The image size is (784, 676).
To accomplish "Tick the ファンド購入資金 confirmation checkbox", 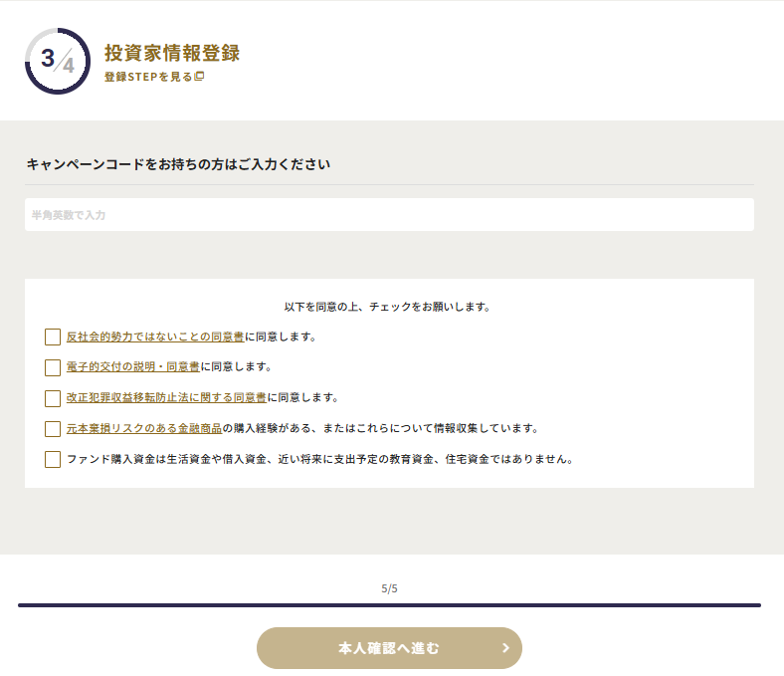I will coord(53,460).
